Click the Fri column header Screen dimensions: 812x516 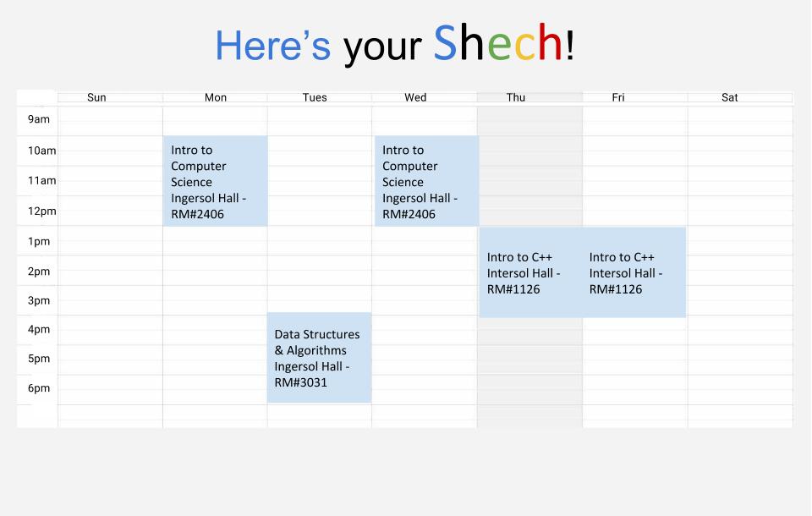(618, 97)
